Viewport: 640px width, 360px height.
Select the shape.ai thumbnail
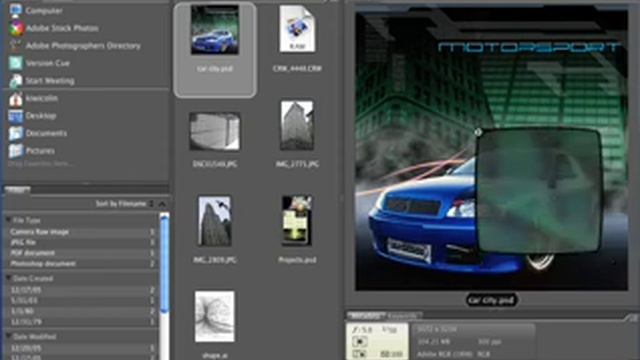[x=215, y=317]
